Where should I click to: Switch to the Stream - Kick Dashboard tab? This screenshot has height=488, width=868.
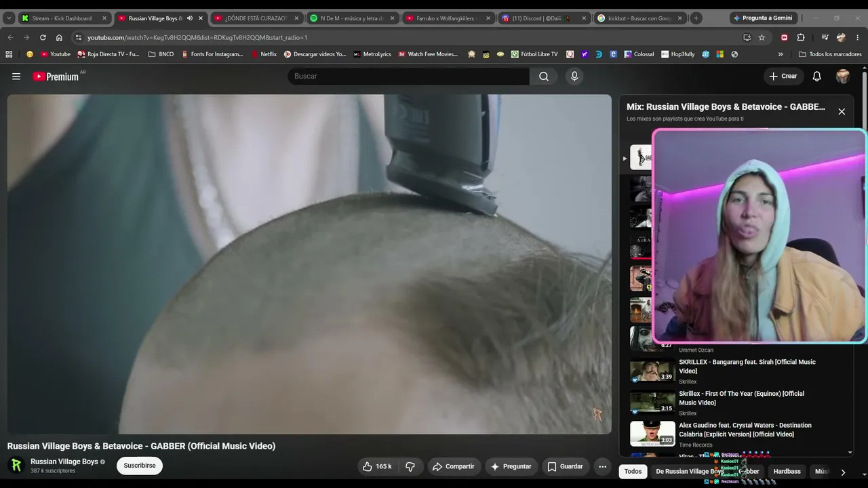coord(64,18)
